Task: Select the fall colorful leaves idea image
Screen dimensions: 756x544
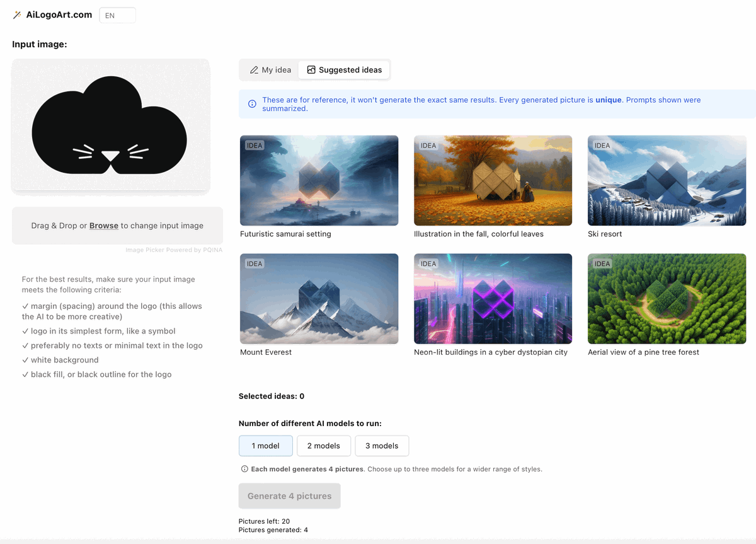Action: 493,180
